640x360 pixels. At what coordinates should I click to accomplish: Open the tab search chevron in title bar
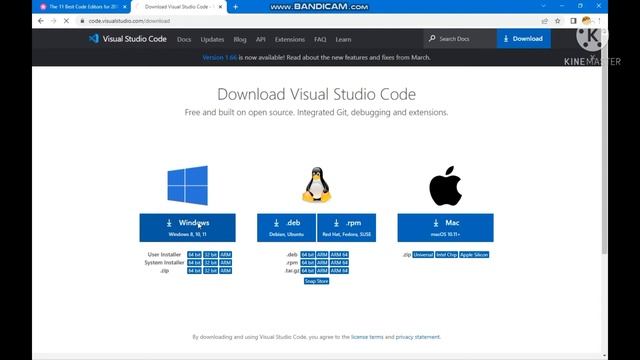[x=543, y=6]
